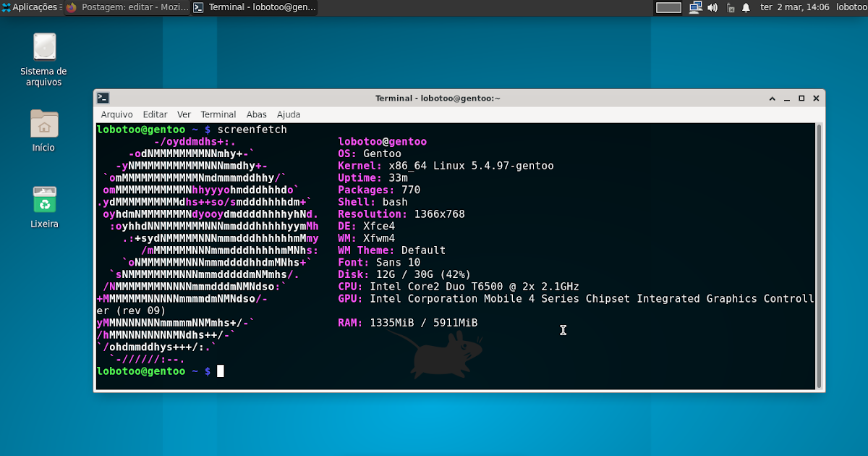
Task: Click the 'Disk: 12G / 30G (42%)' line
Action: (x=404, y=274)
